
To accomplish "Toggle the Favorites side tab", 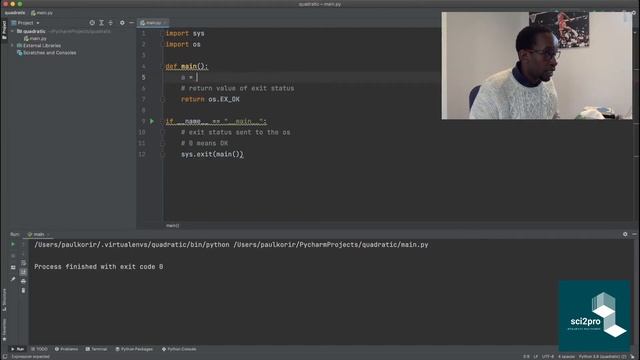I will (4, 330).
